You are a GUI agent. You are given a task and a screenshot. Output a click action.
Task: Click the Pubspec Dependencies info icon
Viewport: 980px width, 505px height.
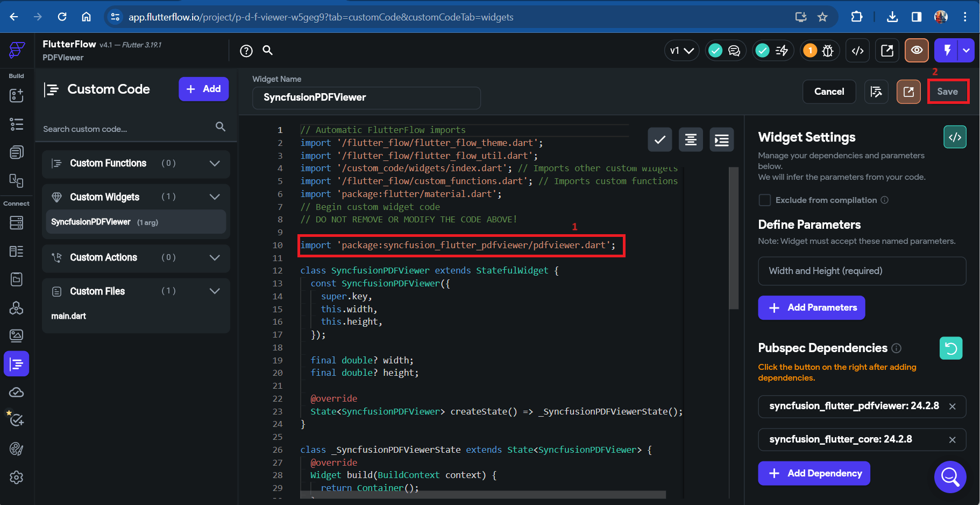(897, 348)
